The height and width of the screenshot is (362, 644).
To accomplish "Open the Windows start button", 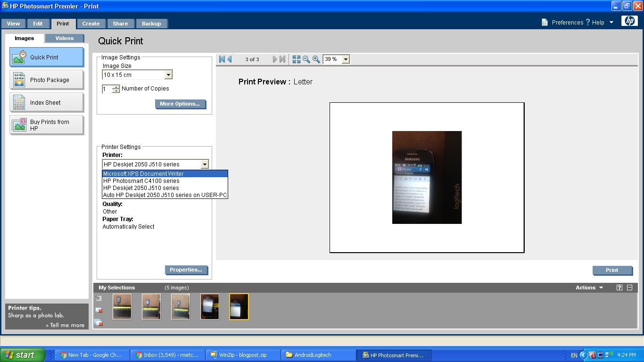I will [23, 355].
